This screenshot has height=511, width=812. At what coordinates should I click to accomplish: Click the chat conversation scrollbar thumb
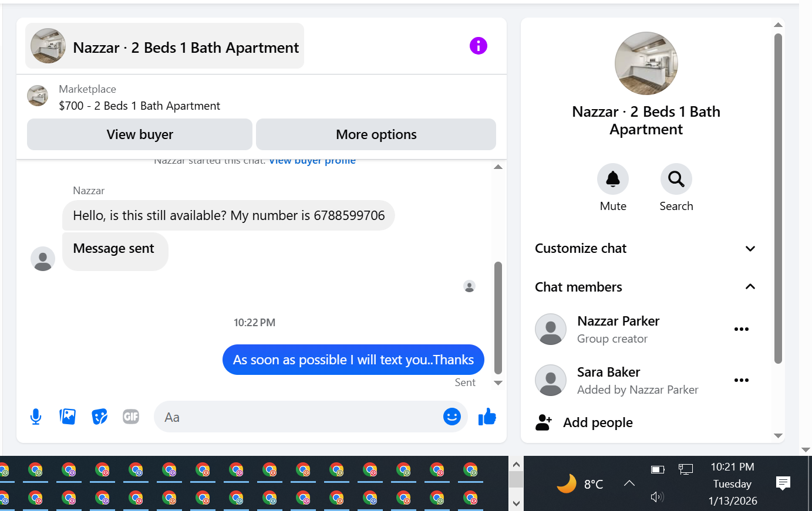498,317
